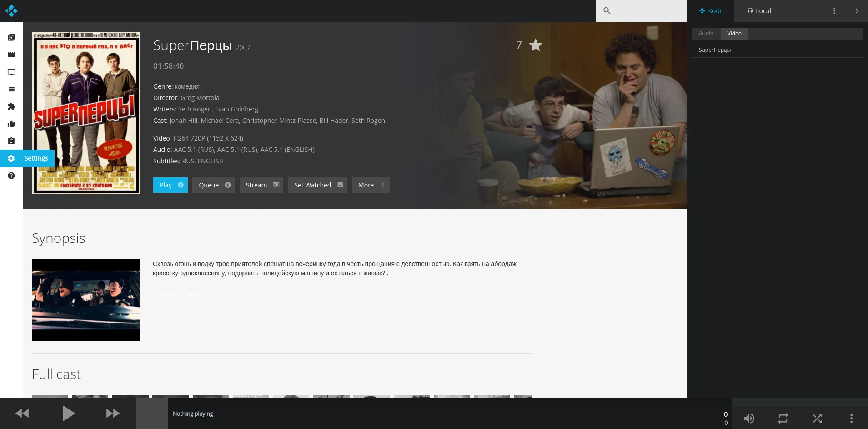Click cast member Bill Hader
This screenshot has width=868, height=429.
pos(334,121)
